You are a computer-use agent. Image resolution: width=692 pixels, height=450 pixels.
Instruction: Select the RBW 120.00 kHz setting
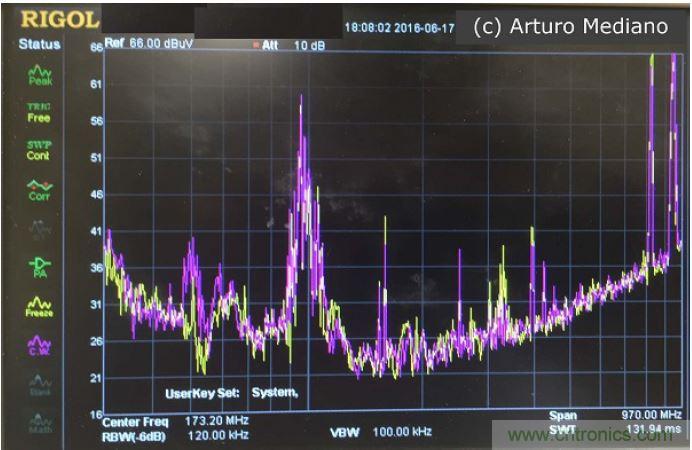tap(177, 436)
